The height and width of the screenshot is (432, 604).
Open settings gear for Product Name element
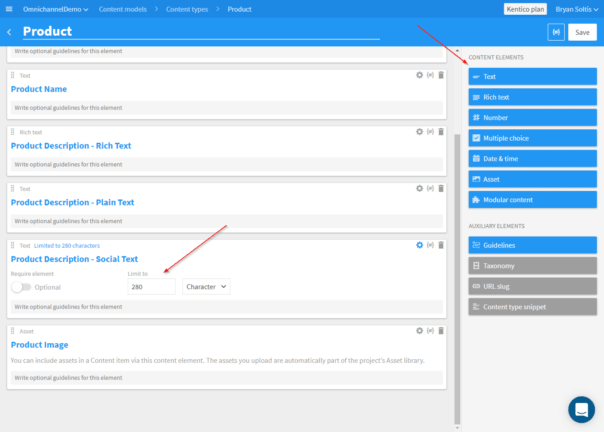(419, 75)
